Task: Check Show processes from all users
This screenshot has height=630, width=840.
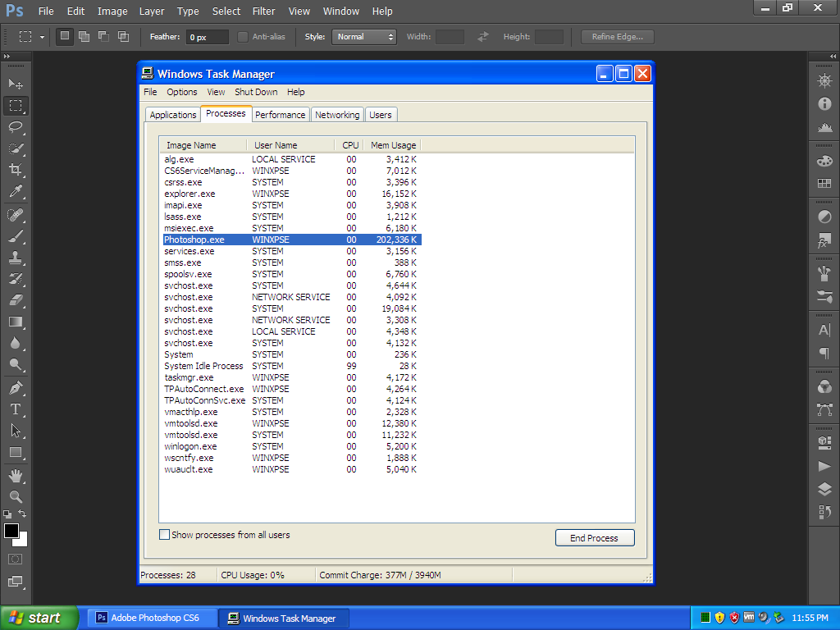Action: pos(164,535)
